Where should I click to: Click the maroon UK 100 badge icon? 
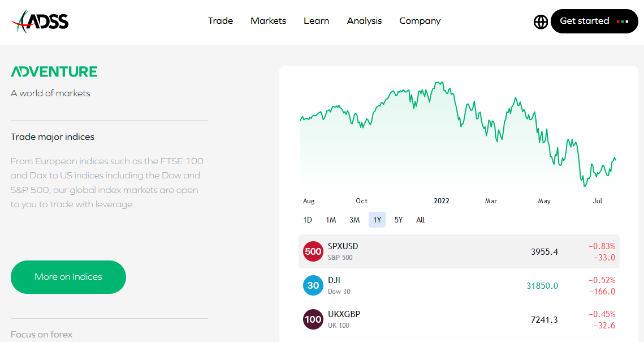click(313, 319)
